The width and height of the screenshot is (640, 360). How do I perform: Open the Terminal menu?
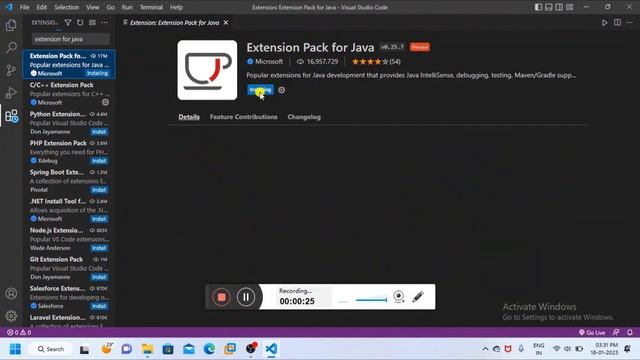coord(151,7)
